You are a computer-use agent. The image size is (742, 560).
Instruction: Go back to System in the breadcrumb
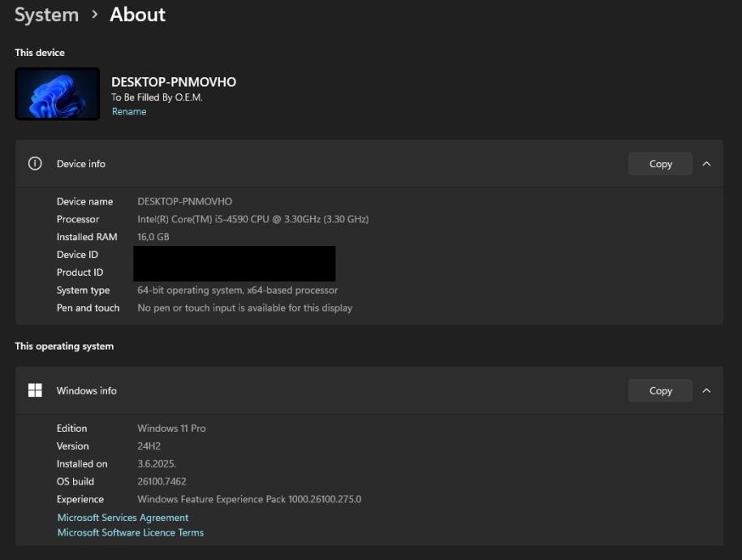pos(46,15)
